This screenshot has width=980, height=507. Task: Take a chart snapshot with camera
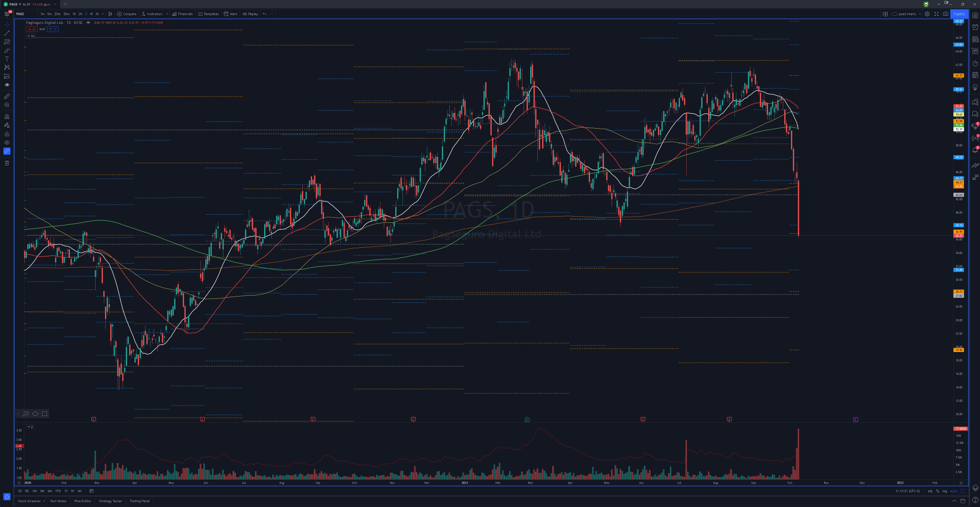(946, 14)
